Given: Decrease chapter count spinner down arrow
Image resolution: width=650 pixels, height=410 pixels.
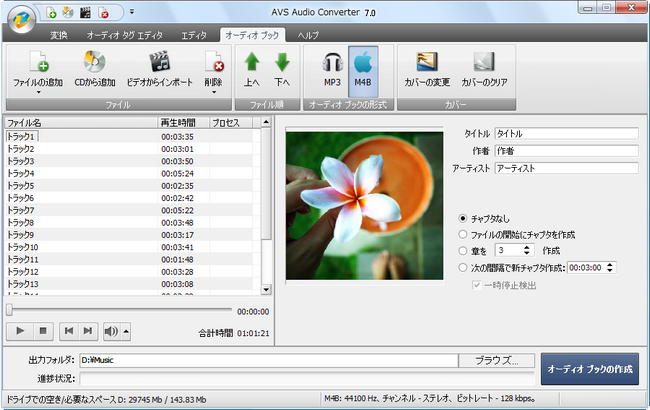Looking at the screenshot, I should point(526,253).
